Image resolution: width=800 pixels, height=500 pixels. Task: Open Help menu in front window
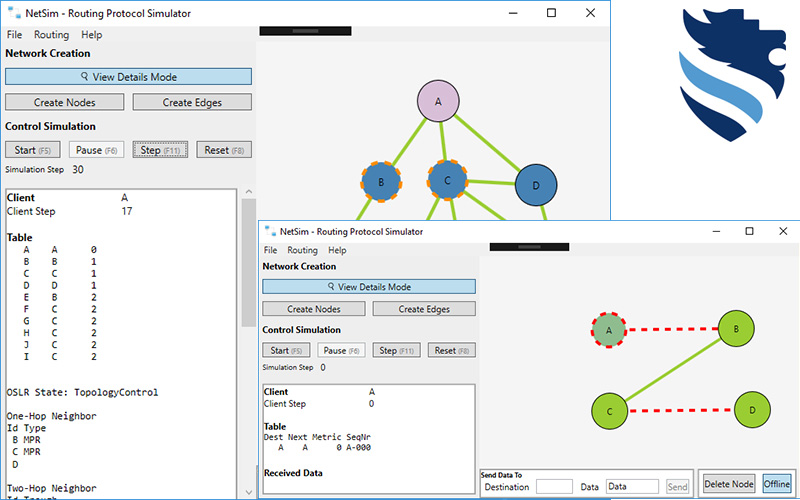pos(337,250)
